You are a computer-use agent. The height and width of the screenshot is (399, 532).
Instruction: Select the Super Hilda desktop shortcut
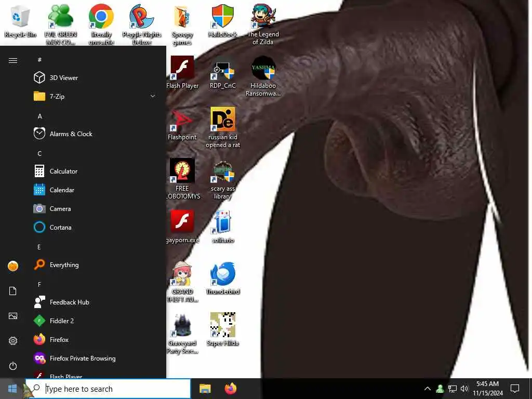tap(222, 329)
